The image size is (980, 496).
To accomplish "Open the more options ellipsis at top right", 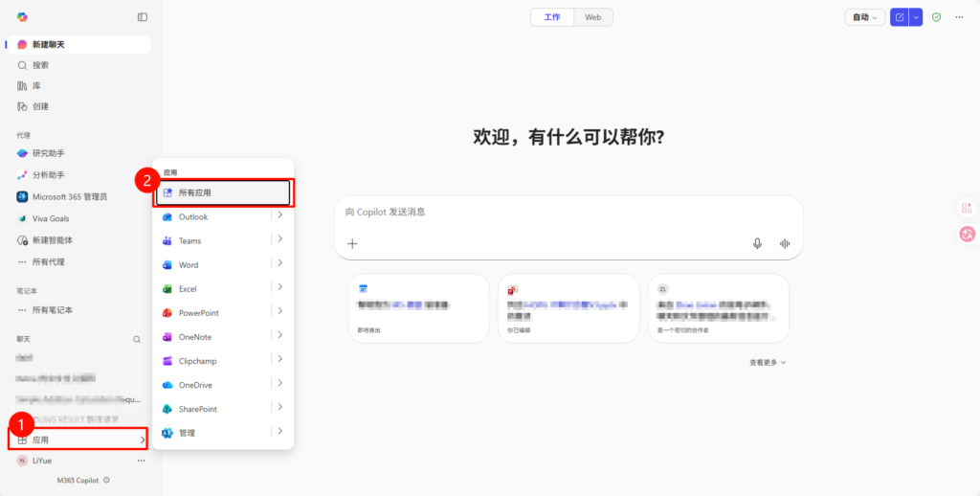I will [x=959, y=17].
